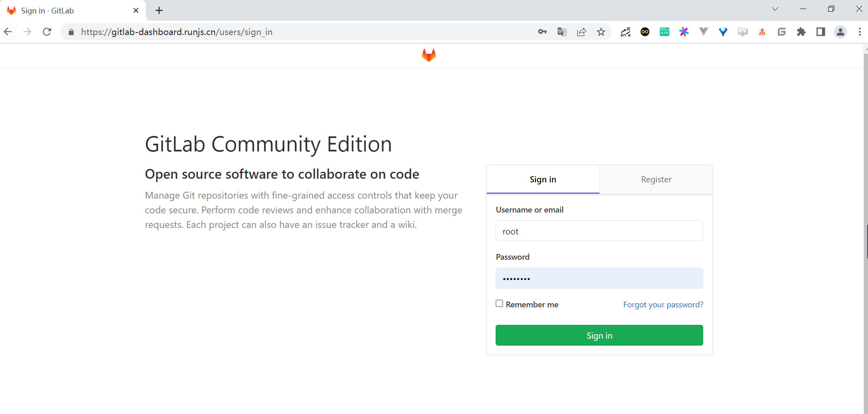Click the GitLab Community Edition heading

tap(269, 144)
